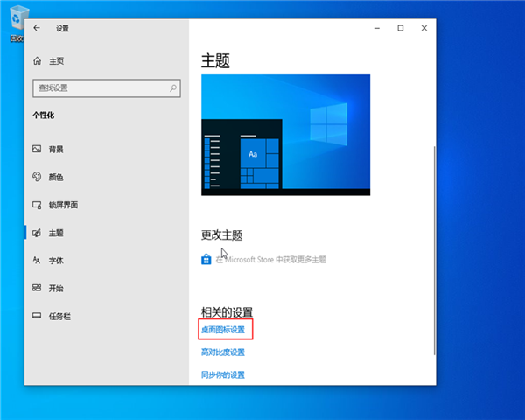Screen dimensions: 525x420
Task: Open 锁屏界面 via its monitor icon
Action: point(37,205)
